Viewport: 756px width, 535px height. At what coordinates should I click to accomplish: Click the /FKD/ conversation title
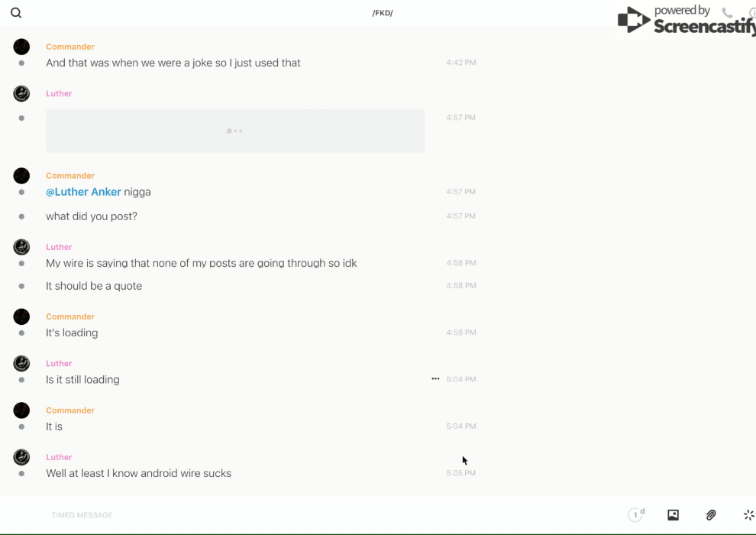(383, 13)
